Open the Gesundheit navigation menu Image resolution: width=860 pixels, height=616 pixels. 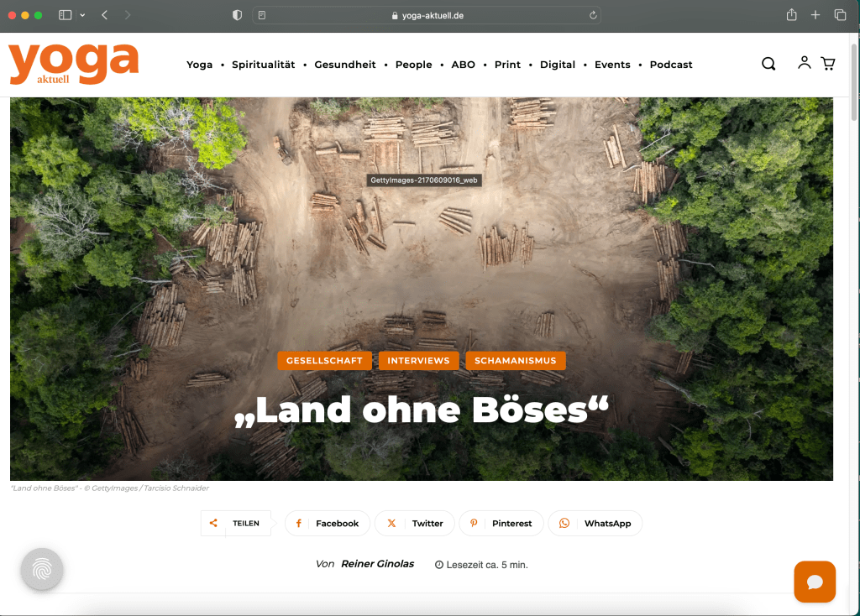coord(345,65)
